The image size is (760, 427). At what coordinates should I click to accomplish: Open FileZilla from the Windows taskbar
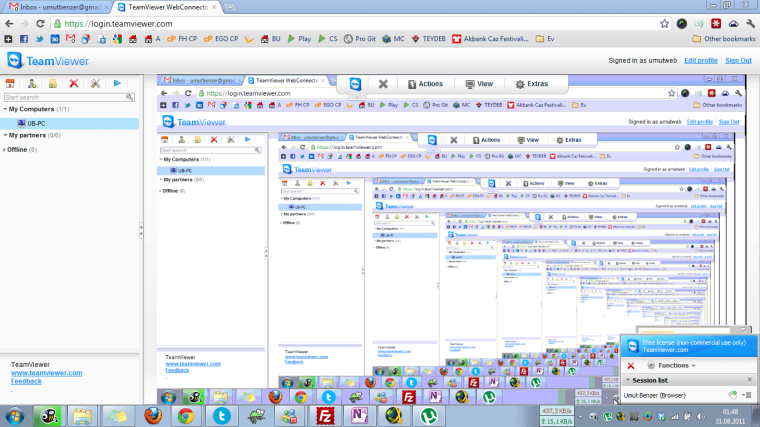(325, 415)
